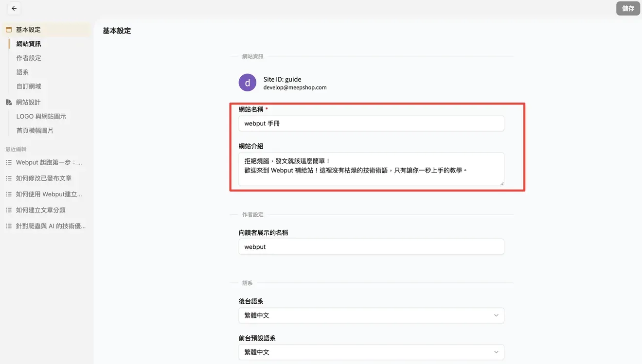
Task: Click list icon beside 如何修改已發布文章
Action: point(9,178)
